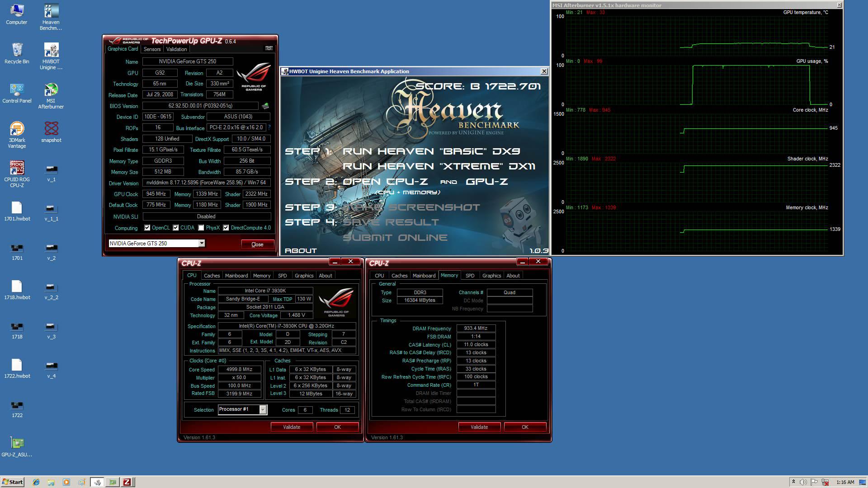Click the BIOS save chip icon in GPU-Z

point(265,106)
